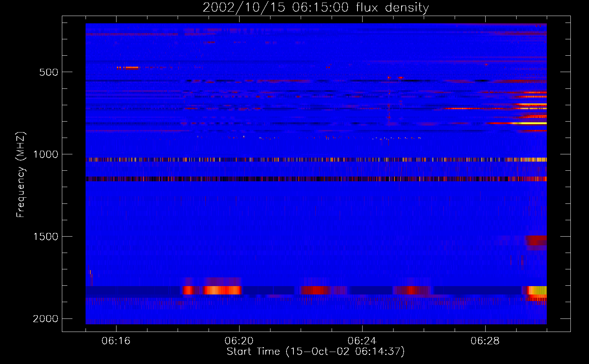Viewport: 589px width, 364px height.
Task: Click the 1000 frequency tick label
Action: [46, 154]
